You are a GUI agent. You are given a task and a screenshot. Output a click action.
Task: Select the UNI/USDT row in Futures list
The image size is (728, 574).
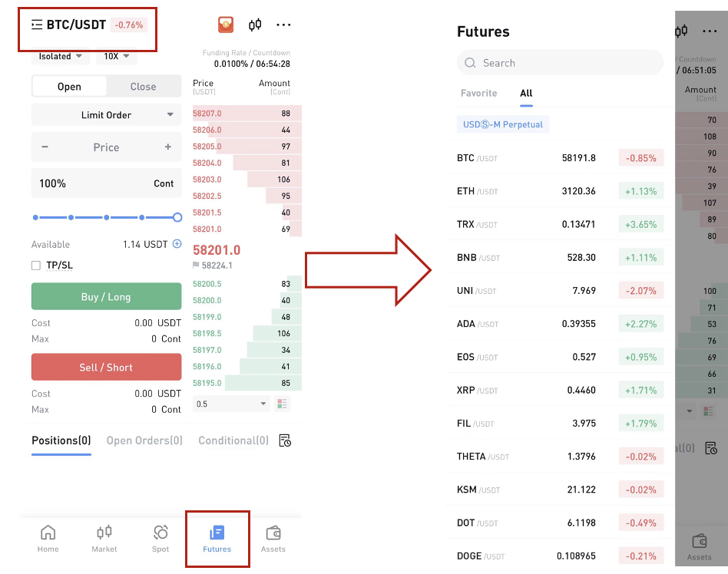click(x=560, y=291)
